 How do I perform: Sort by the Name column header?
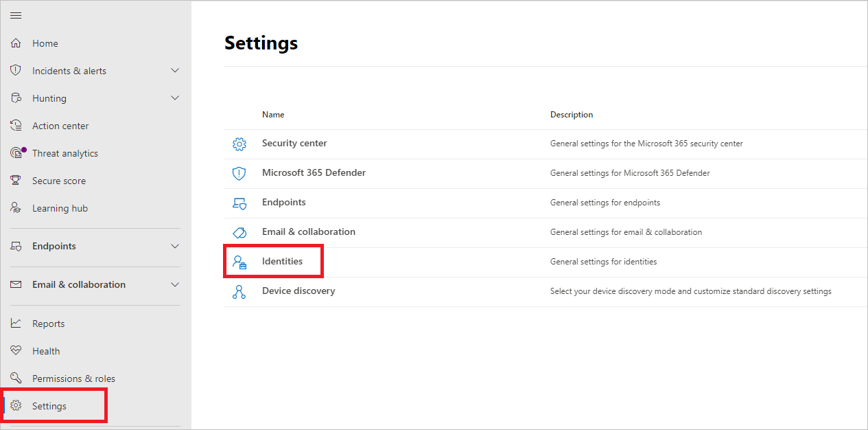coord(273,115)
